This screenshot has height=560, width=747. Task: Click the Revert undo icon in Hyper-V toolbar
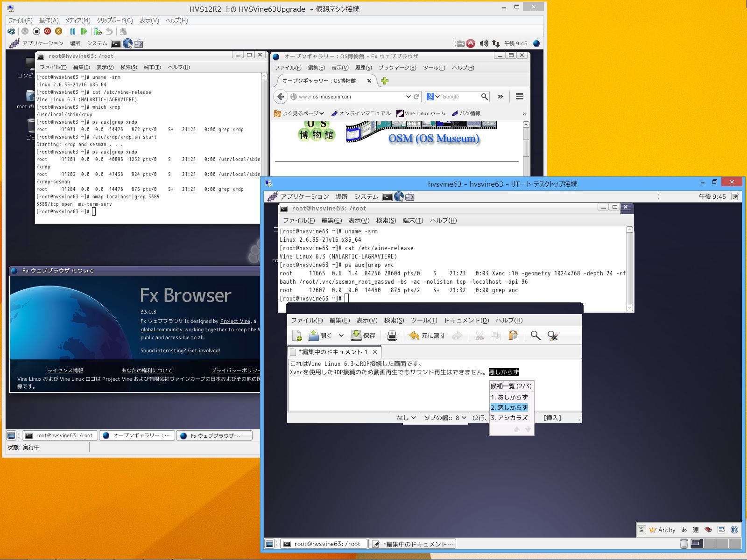pos(109,31)
